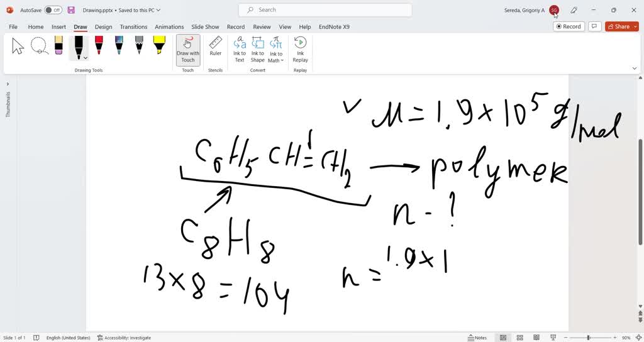The image size is (644, 342).
Task: Choose the Eraser tool
Action: pos(58,45)
